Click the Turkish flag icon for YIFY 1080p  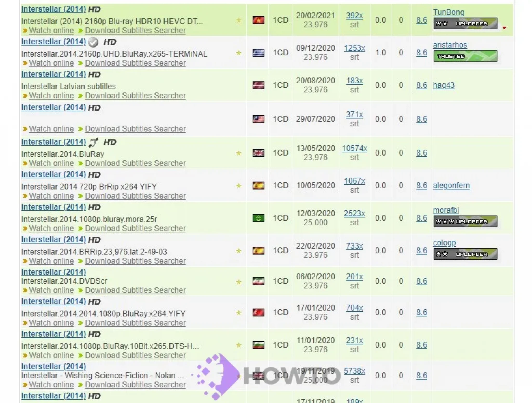click(258, 312)
